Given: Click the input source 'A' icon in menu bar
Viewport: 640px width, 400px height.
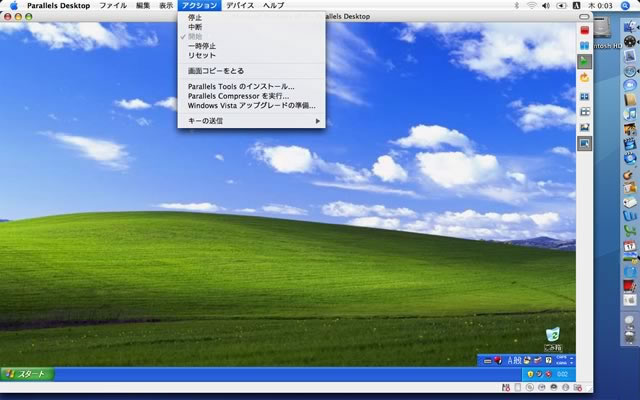Looking at the screenshot, I should pyautogui.click(x=577, y=5).
